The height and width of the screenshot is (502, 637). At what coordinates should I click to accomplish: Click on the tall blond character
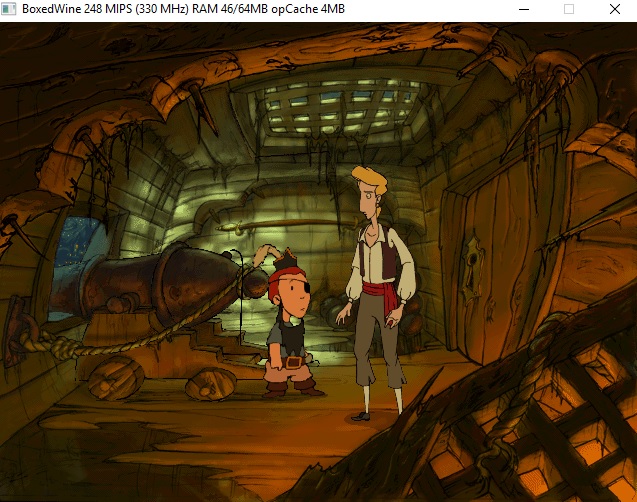pyautogui.click(x=378, y=292)
